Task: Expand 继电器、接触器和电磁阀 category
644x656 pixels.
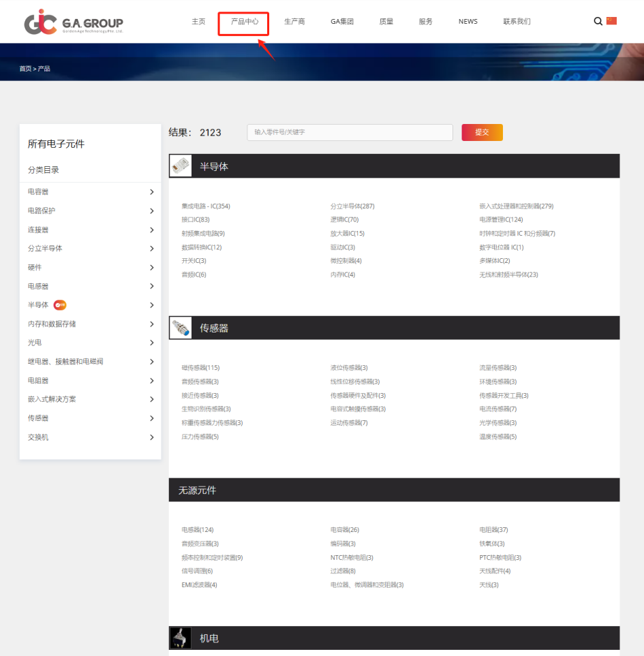Action: 151,362
